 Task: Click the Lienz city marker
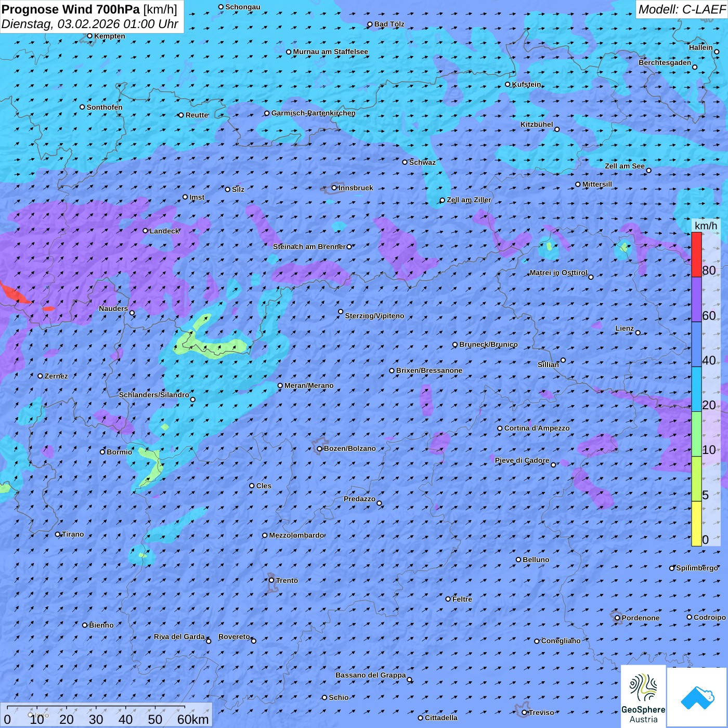pos(638,333)
